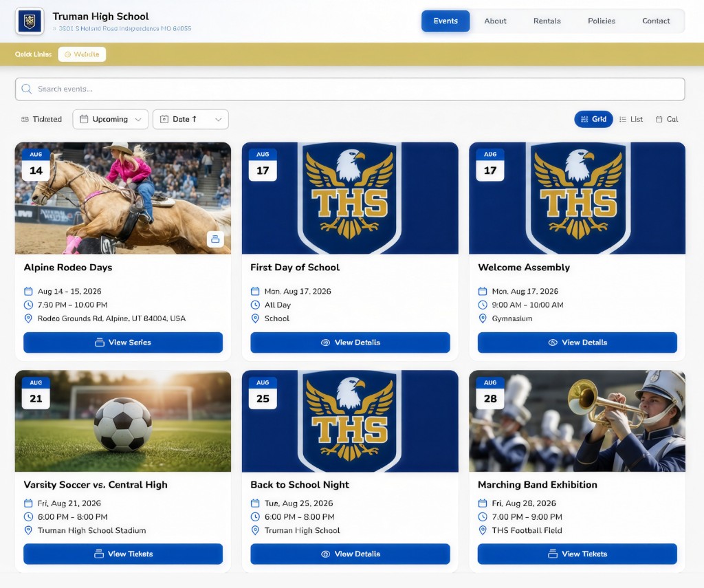Image resolution: width=704 pixels, height=588 pixels.
Task: Switch to List view
Action: coord(631,120)
